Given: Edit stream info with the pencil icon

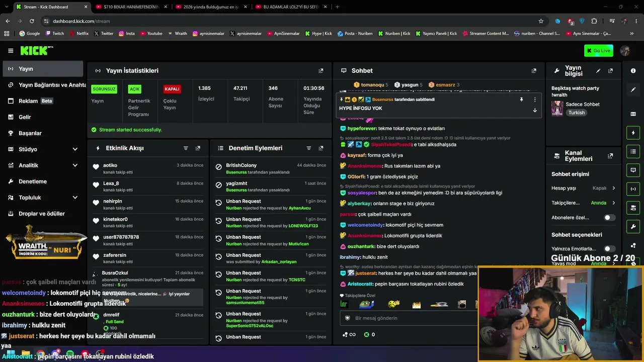Looking at the screenshot, I should pos(598,71).
